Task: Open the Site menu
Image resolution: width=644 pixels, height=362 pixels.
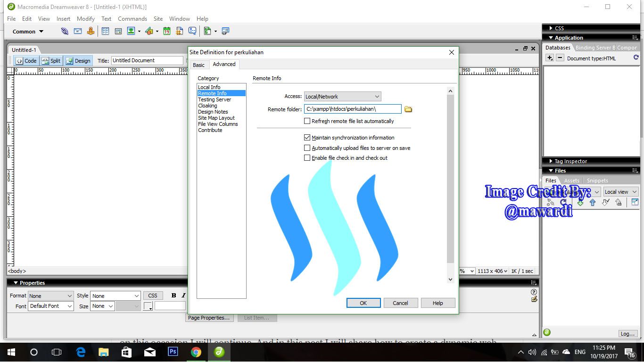Action: [x=158, y=19]
